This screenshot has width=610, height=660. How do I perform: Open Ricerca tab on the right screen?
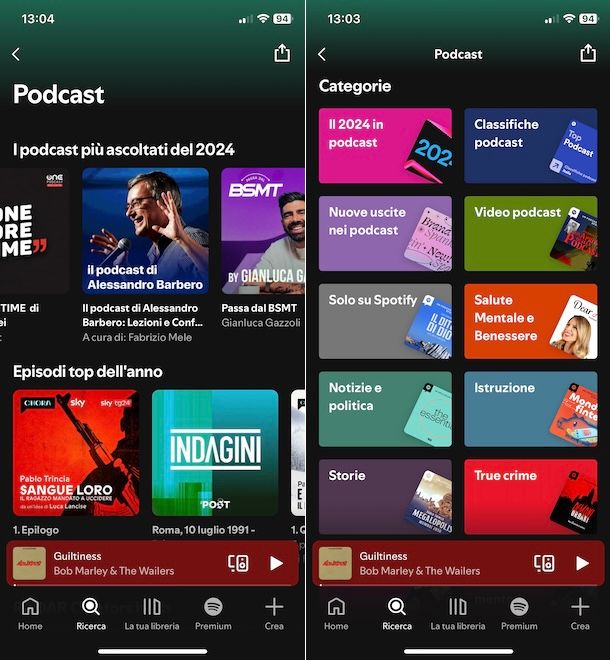coord(397,614)
